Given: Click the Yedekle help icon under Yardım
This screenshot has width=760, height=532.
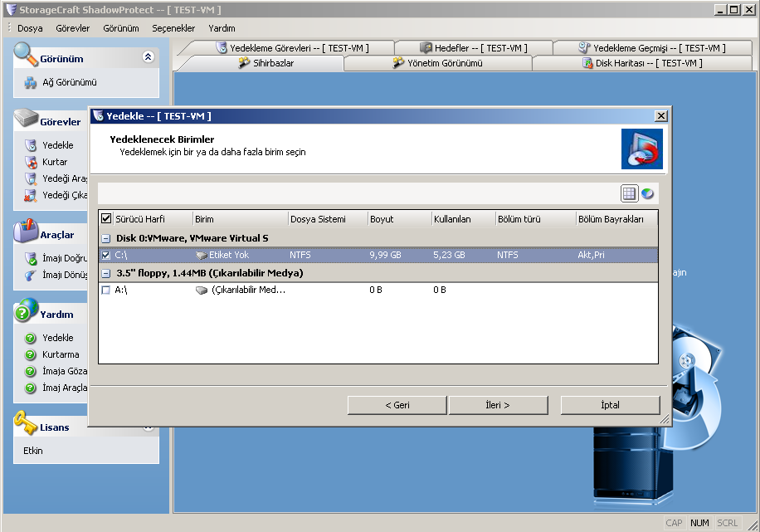Looking at the screenshot, I should (31, 338).
